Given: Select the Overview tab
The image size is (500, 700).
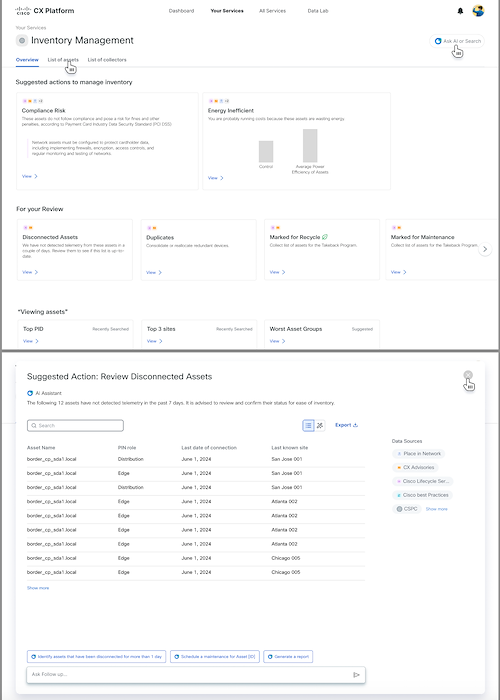Looking at the screenshot, I should (x=27, y=60).
